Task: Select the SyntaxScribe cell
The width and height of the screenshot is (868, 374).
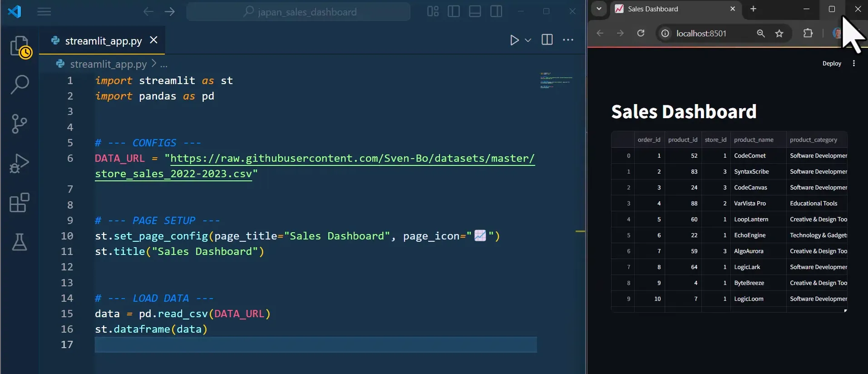Action: pyautogui.click(x=758, y=171)
